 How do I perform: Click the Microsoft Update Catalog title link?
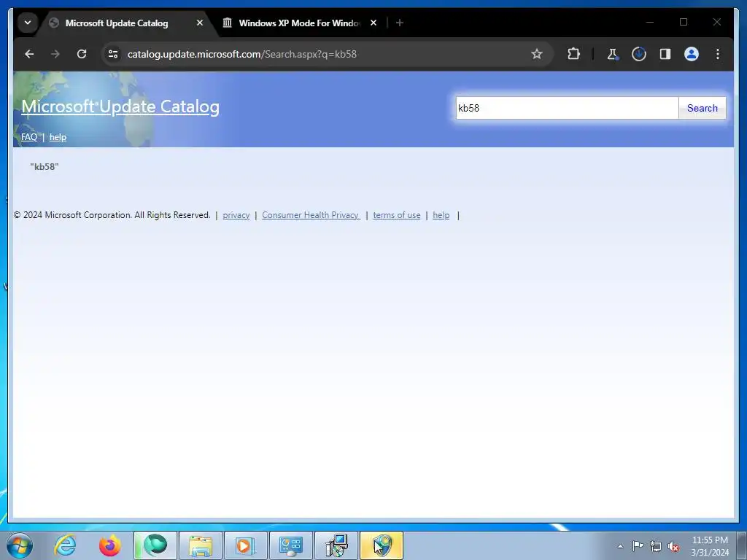click(x=120, y=106)
